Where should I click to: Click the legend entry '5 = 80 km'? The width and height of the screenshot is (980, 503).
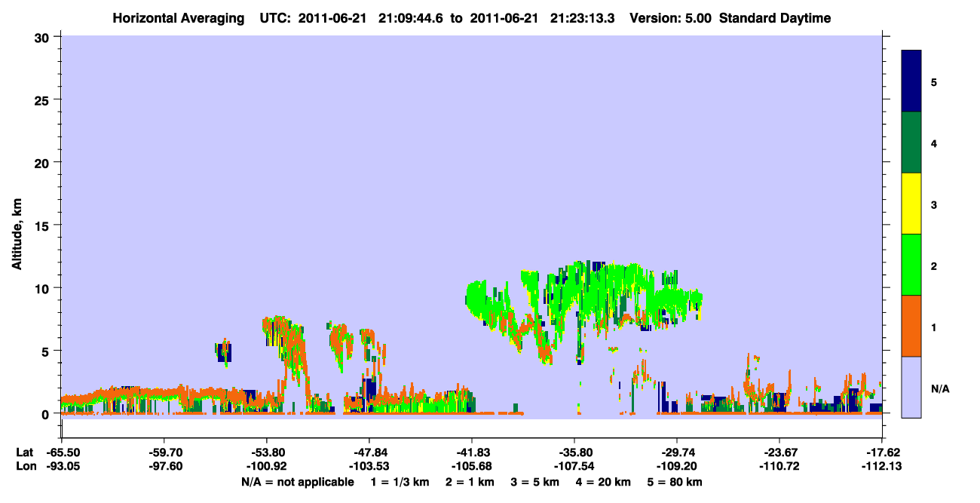[x=675, y=482]
